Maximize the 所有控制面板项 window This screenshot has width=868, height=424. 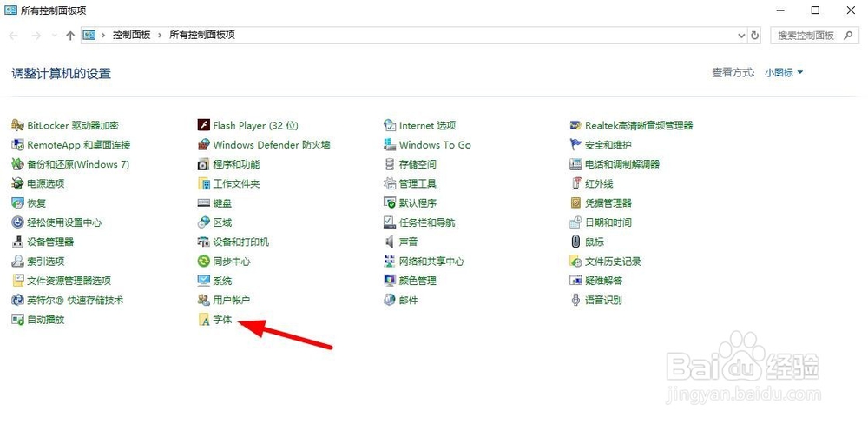(x=815, y=10)
